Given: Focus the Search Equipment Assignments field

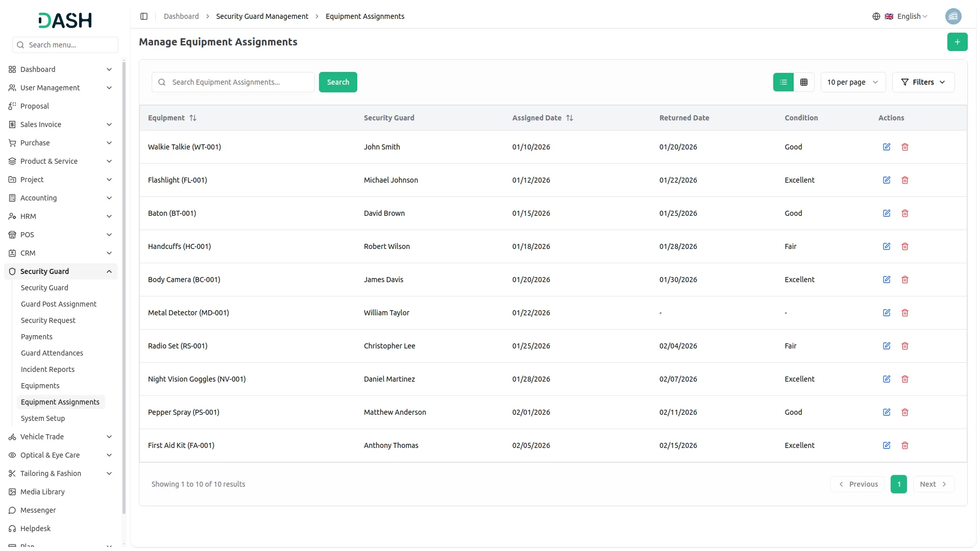Looking at the screenshot, I should click(x=240, y=82).
